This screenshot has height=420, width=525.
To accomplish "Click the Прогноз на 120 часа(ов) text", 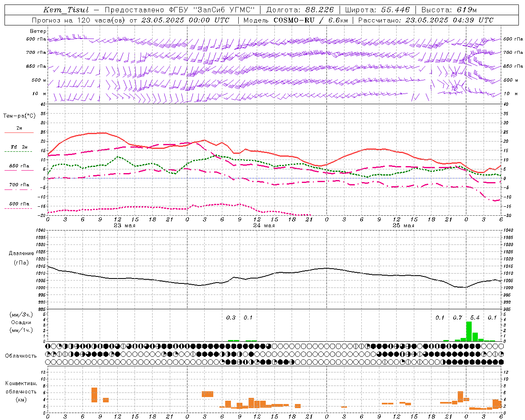I will [x=79, y=20].
